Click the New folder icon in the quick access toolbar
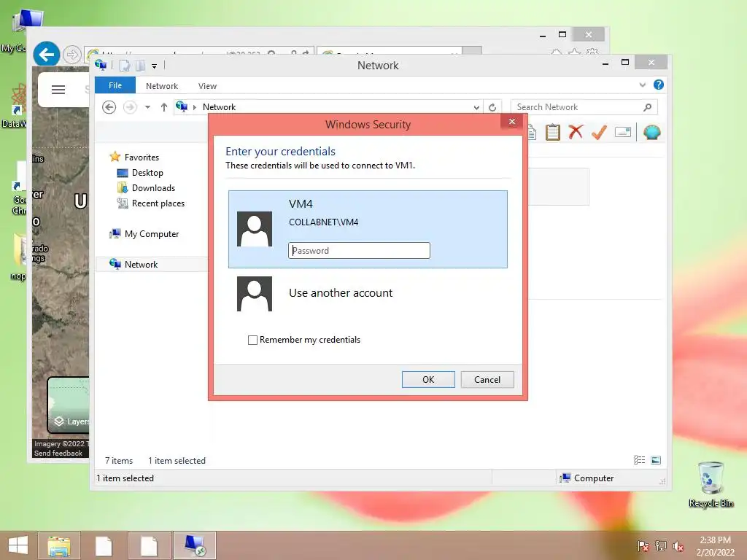Viewport: 747px width, 560px height. (140, 65)
